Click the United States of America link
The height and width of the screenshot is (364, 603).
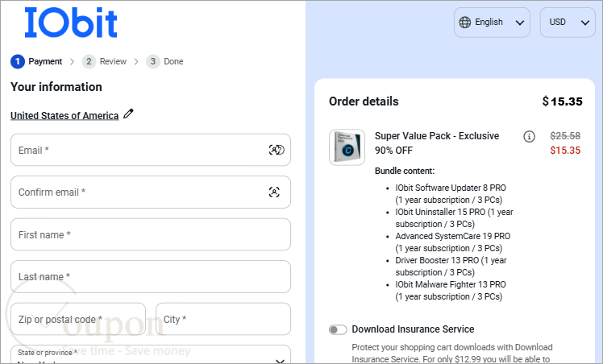pyautogui.click(x=64, y=116)
